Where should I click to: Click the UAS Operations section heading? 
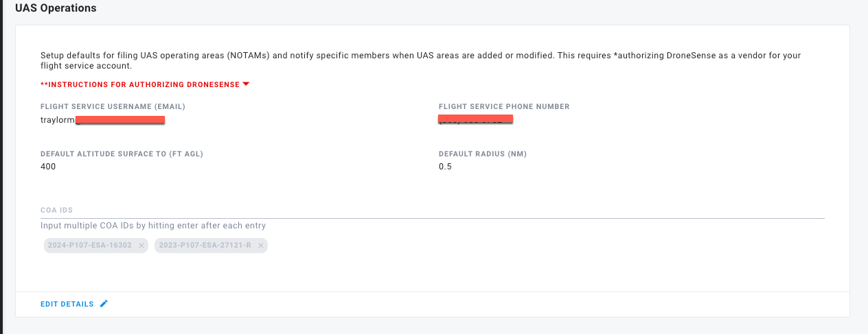click(x=56, y=8)
